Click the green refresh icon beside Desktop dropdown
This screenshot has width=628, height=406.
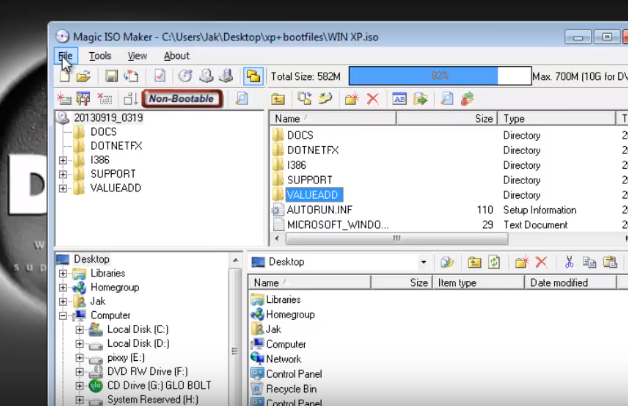(493, 262)
